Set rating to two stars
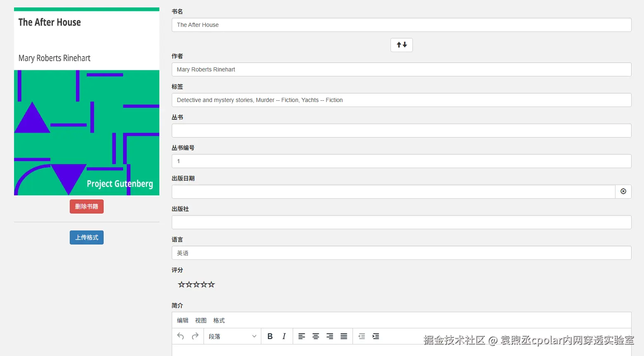Image resolution: width=644 pixels, height=356 pixels. (x=189, y=285)
